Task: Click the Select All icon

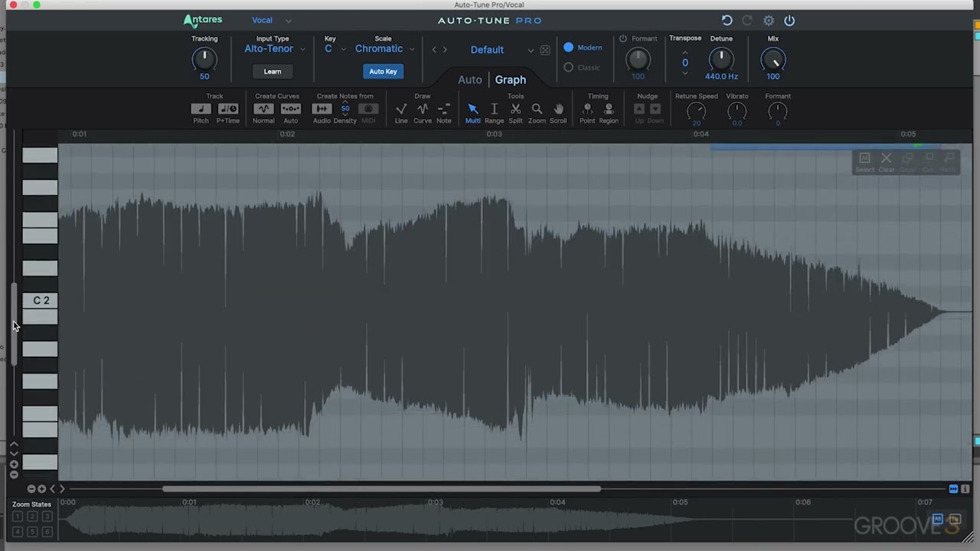Action: click(x=864, y=158)
